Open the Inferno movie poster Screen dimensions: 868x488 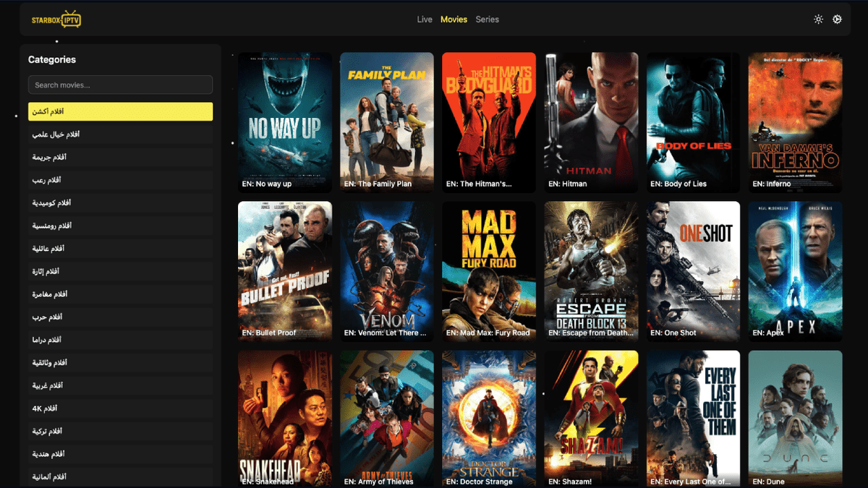(795, 122)
